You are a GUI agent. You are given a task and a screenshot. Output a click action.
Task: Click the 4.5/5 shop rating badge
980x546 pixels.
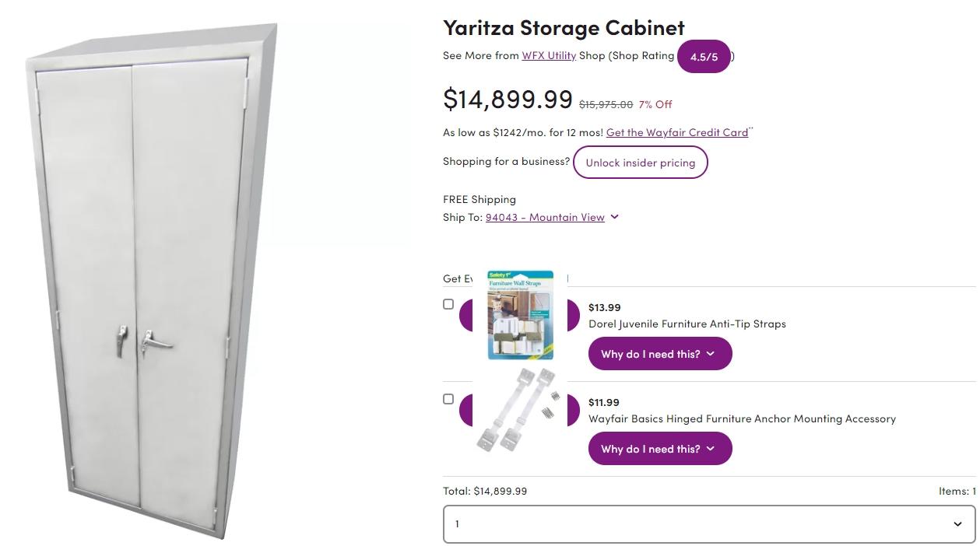tap(704, 56)
